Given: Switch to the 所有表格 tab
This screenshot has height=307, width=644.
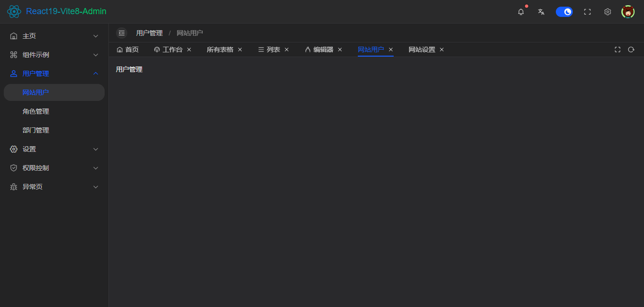Looking at the screenshot, I should tap(220, 50).
